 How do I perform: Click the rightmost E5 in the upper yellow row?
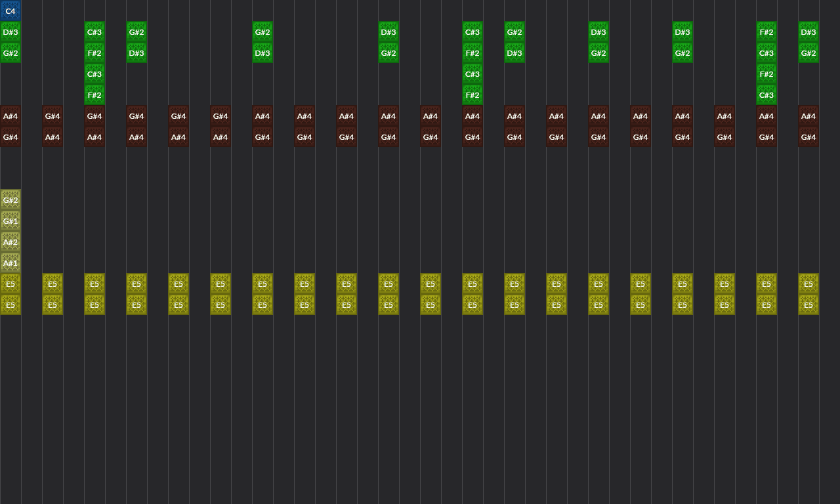point(808,284)
